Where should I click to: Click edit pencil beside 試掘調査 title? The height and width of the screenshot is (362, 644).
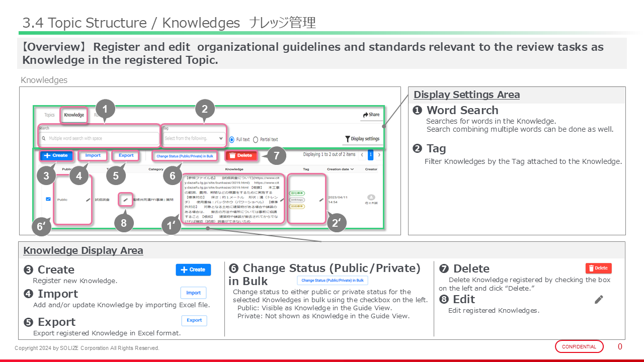(x=125, y=200)
